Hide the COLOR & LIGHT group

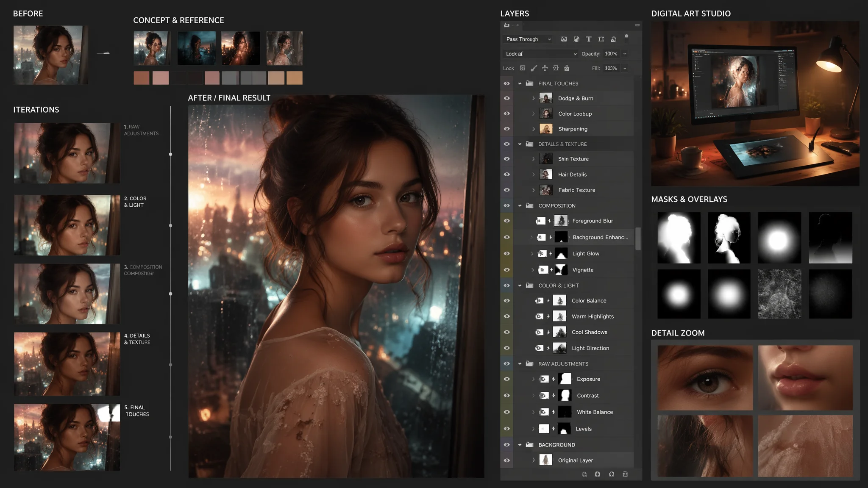tap(506, 286)
